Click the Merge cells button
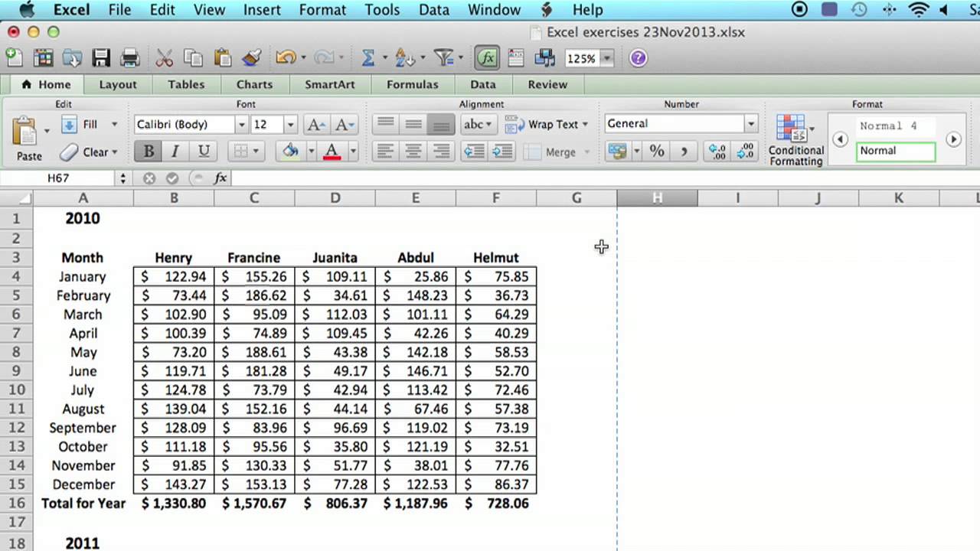The height and width of the screenshot is (551, 980). pyautogui.click(x=561, y=152)
